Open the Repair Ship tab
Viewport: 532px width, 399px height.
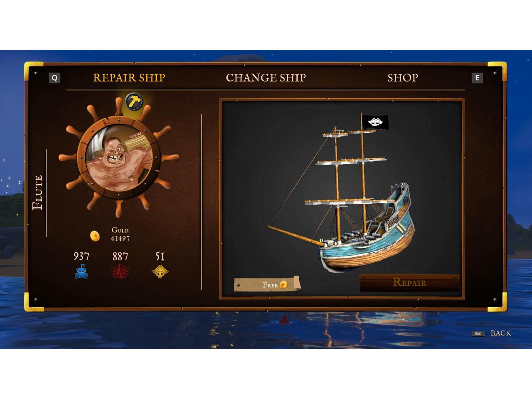click(129, 78)
